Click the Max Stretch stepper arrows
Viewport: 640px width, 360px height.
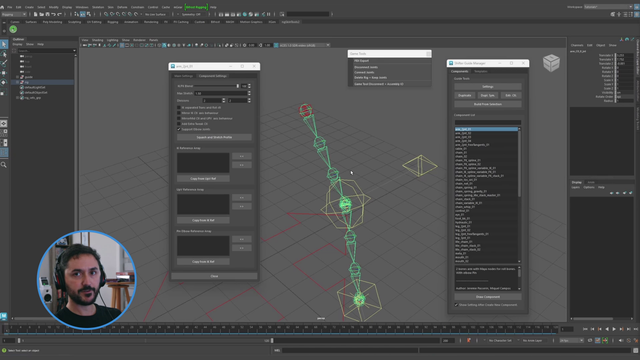(249, 93)
